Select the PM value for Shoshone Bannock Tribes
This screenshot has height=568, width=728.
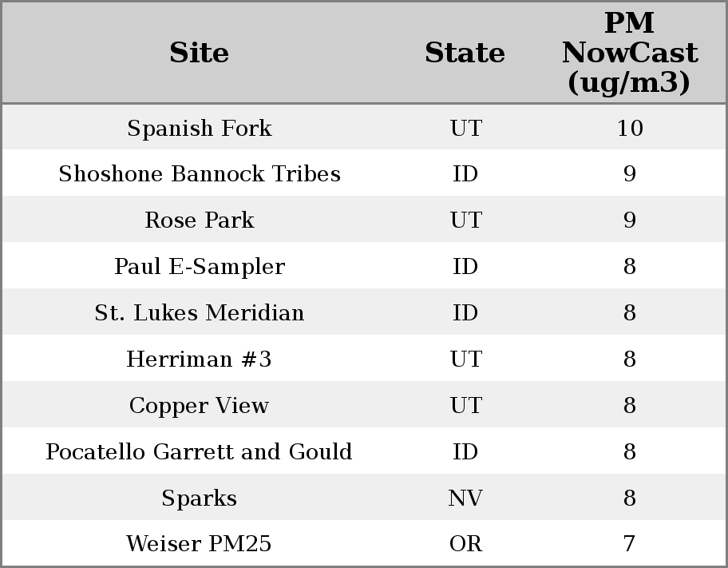(630, 174)
